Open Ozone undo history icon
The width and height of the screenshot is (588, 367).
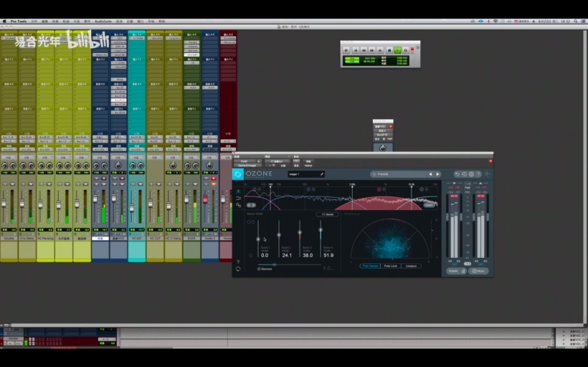click(464, 174)
